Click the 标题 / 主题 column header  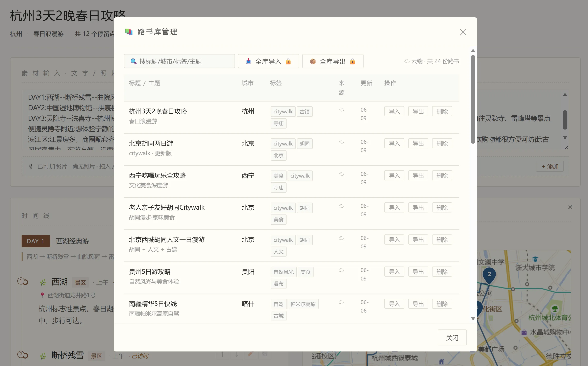tap(144, 83)
